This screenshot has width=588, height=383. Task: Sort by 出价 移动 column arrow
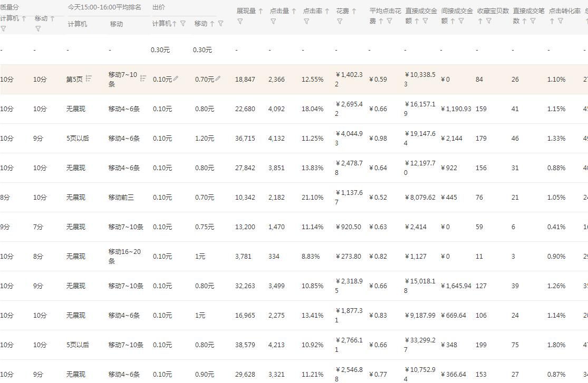pos(212,24)
